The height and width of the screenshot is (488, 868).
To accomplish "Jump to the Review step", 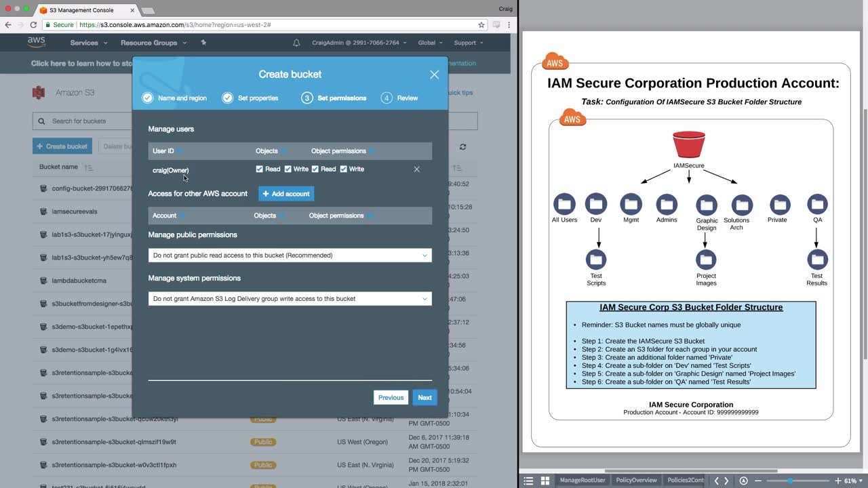I will [x=399, y=98].
